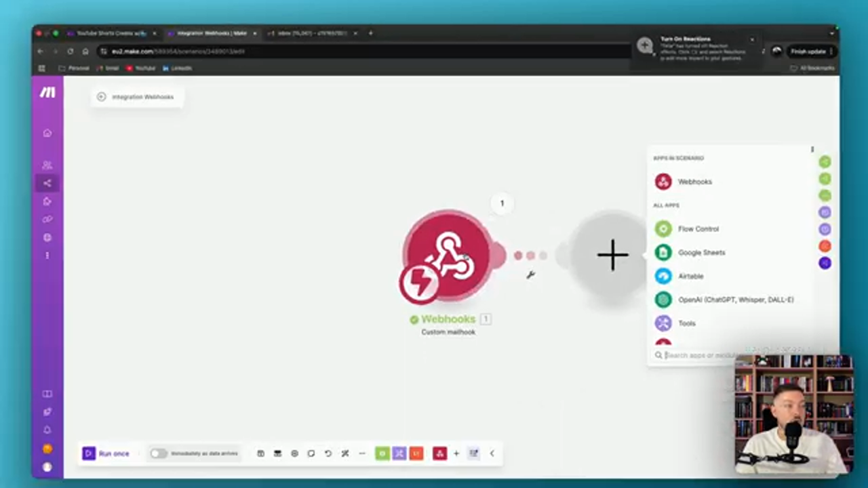Open the Scenarios share icon in the sidebar
Image resolution: width=868 pixels, height=488 pixels.
click(x=47, y=183)
